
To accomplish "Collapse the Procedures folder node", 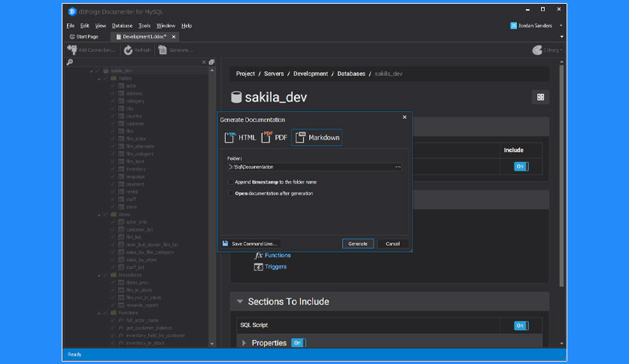I will tap(99, 275).
